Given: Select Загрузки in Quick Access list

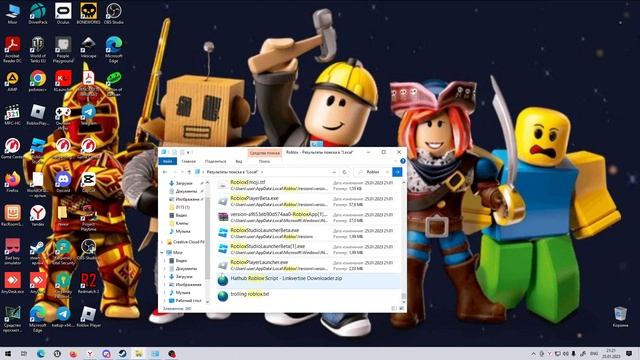Looking at the screenshot, I should [184, 183].
